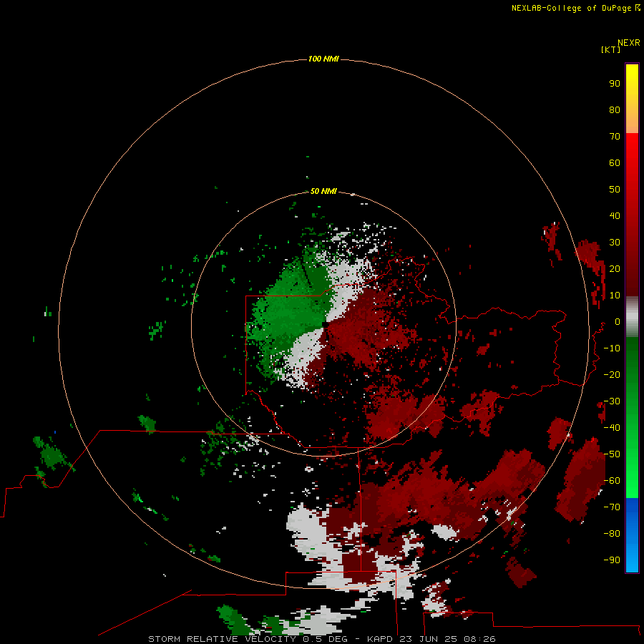
Task: Click the radar site center point
Action: click(325, 324)
